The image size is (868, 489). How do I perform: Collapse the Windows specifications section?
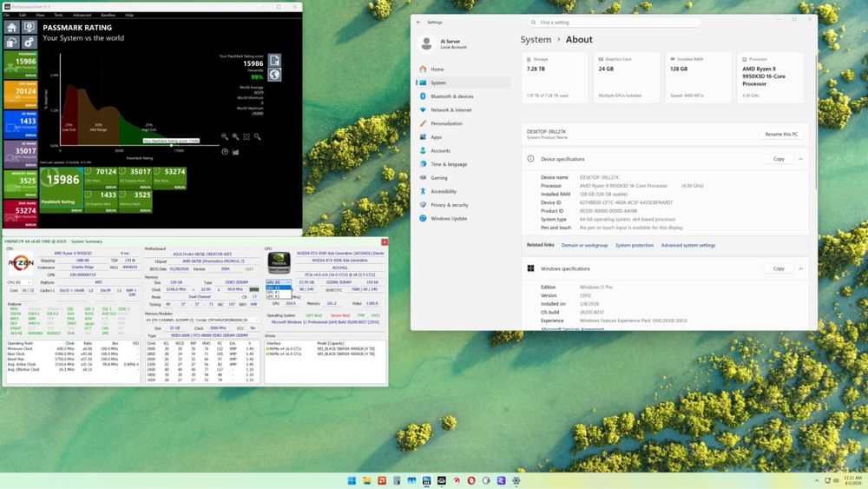[x=800, y=268]
